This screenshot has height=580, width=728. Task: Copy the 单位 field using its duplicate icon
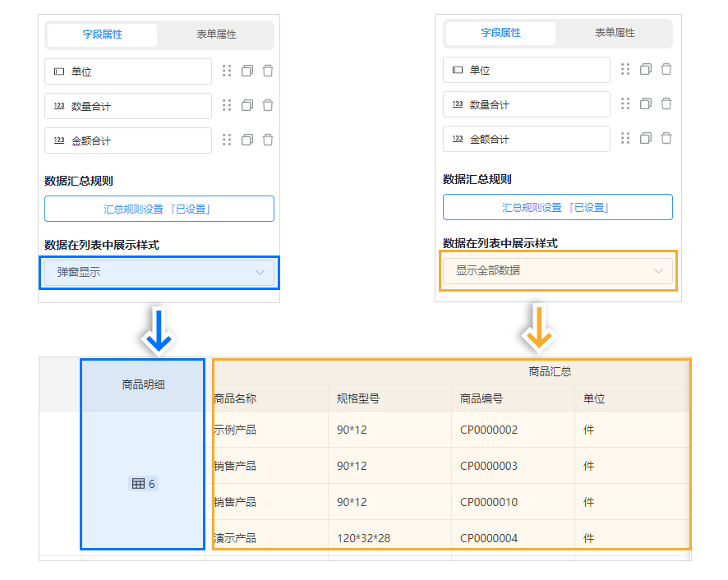pyautogui.click(x=247, y=71)
